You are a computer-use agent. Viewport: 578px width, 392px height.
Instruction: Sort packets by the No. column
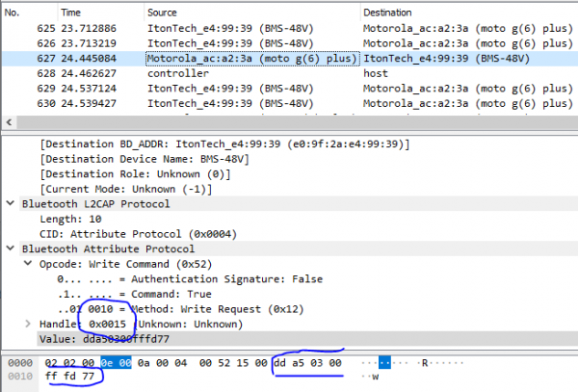pos(30,13)
